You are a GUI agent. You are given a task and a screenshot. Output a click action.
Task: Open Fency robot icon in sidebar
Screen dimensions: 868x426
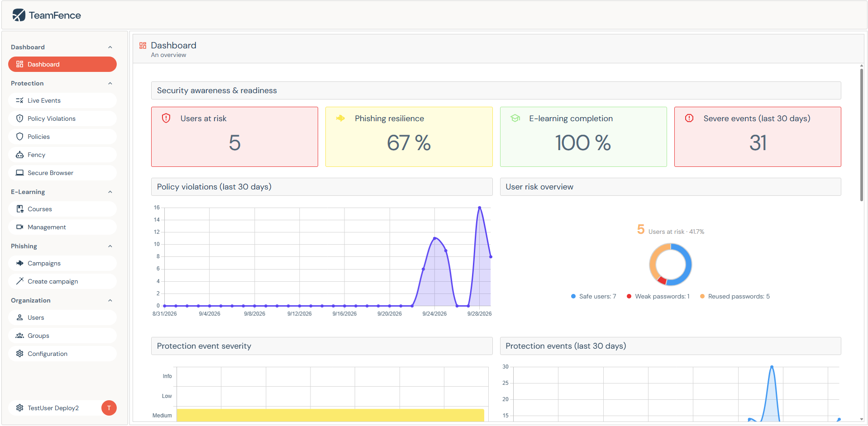point(19,155)
